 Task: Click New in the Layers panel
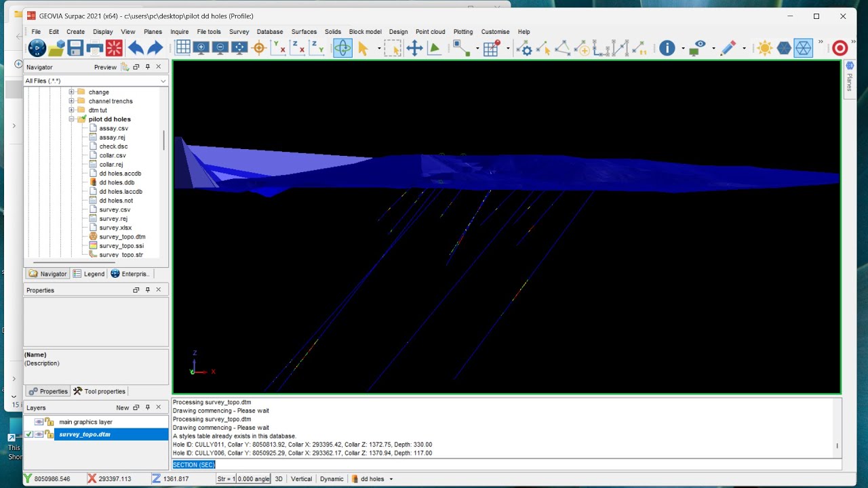coord(122,408)
